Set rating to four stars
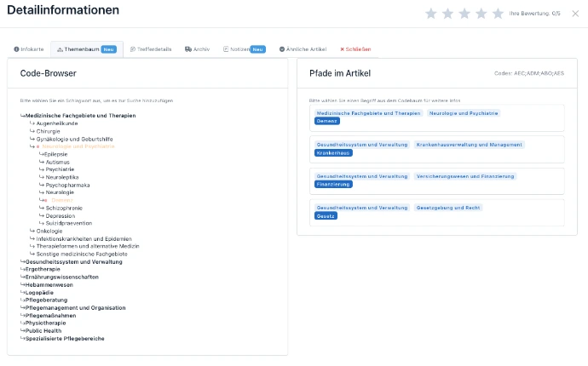588x366 pixels. [x=482, y=14]
